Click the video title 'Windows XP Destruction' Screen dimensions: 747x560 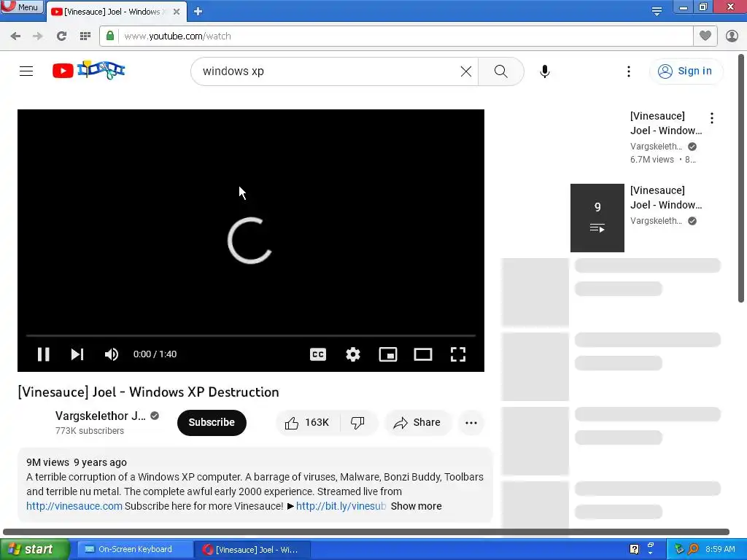(204, 392)
